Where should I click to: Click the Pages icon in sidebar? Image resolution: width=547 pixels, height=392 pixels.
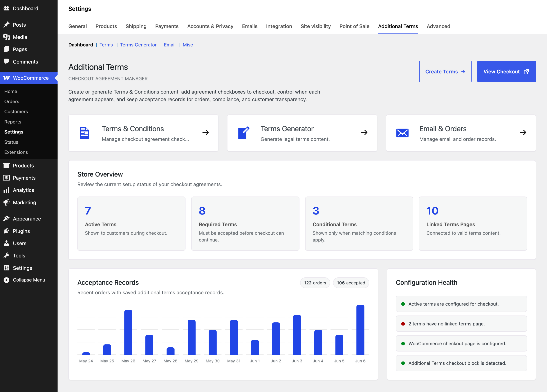pos(6,49)
